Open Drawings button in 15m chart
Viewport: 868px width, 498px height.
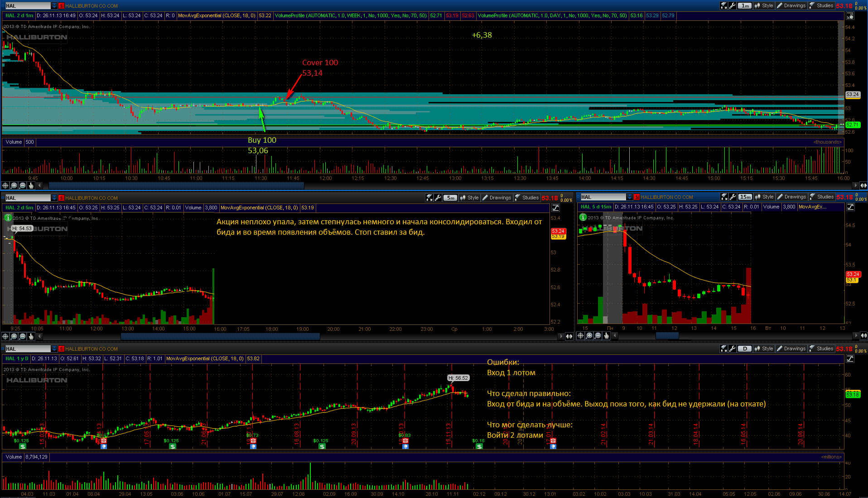pos(791,197)
